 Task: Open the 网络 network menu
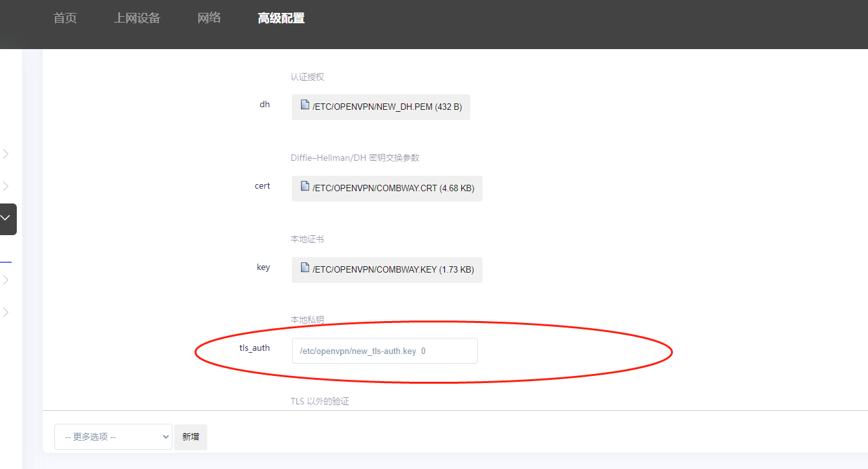[x=209, y=18]
